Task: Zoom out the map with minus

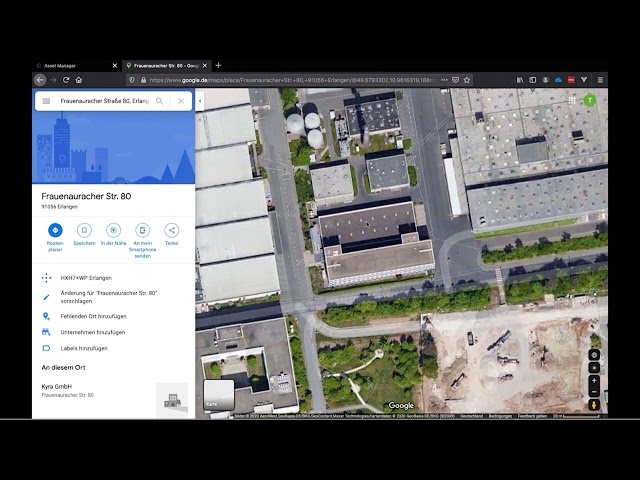Action: (594, 392)
